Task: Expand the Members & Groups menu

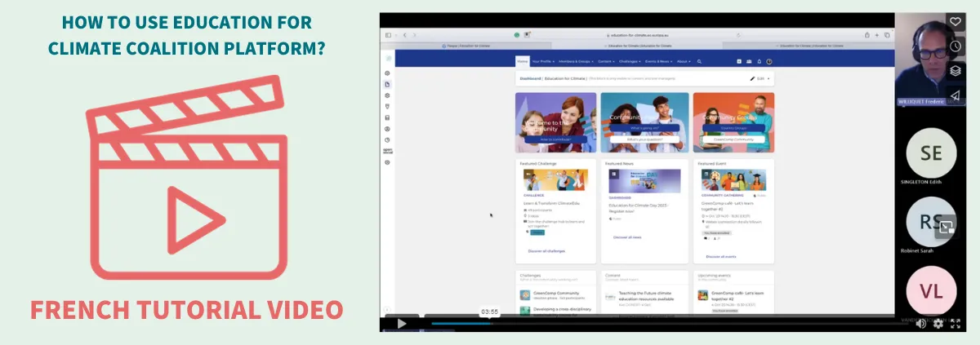Action: 577,61
